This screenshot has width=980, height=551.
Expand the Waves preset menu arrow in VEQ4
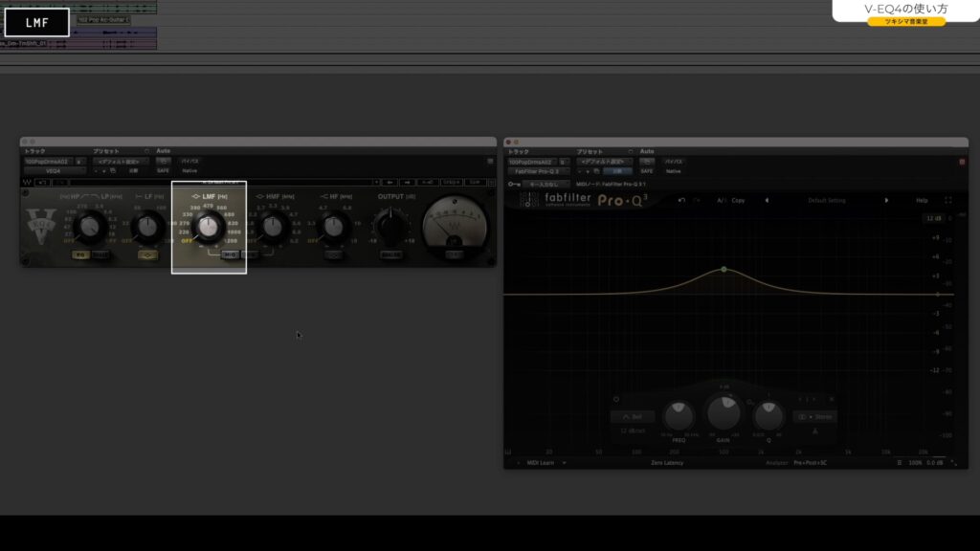376,183
